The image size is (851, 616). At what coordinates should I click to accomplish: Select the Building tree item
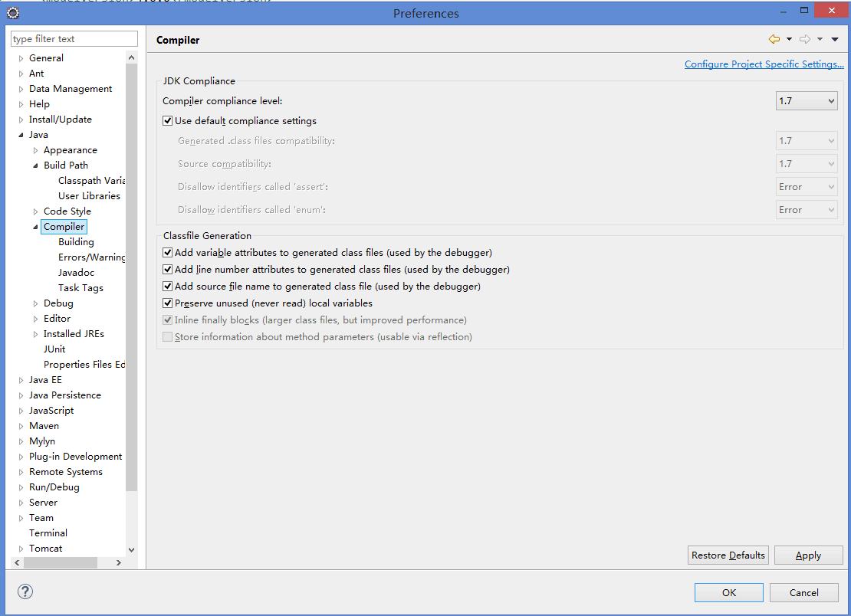pyautogui.click(x=76, y=242)
